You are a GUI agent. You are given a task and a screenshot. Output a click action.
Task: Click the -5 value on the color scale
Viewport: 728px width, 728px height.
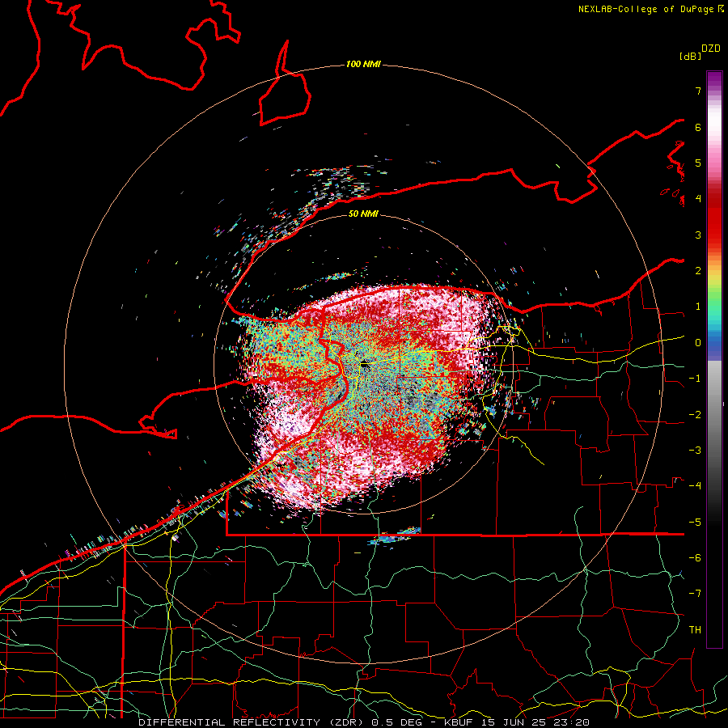695,523
